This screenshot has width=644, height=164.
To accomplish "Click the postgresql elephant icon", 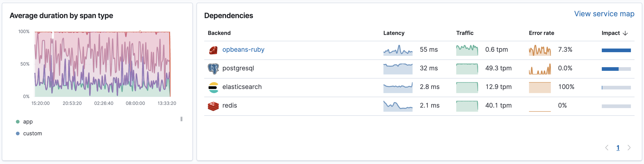I will 213,68.
